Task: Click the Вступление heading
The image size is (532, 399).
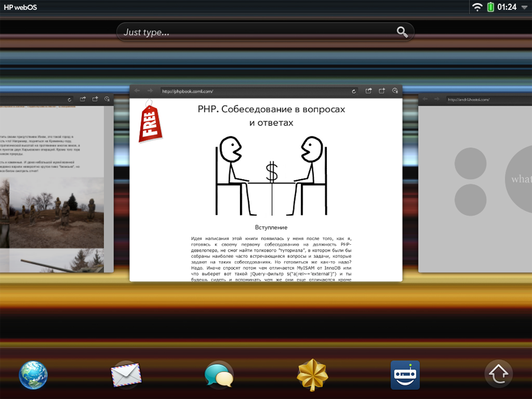Action: point(271,228)
